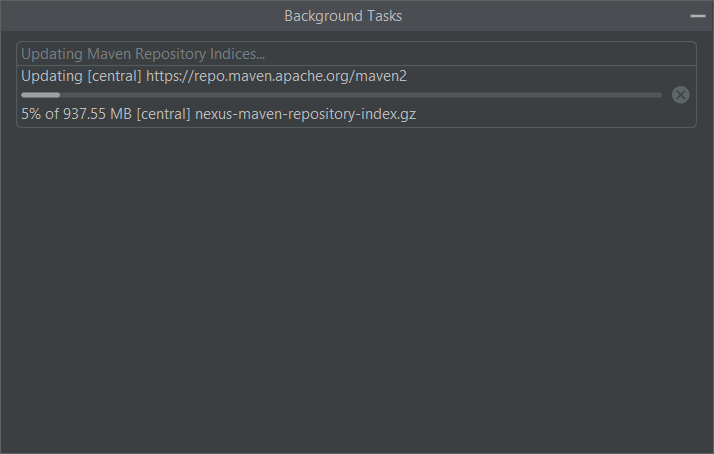Select the Updating Maven Repository Indices heading
714x454 pixels.
[143, 54]
